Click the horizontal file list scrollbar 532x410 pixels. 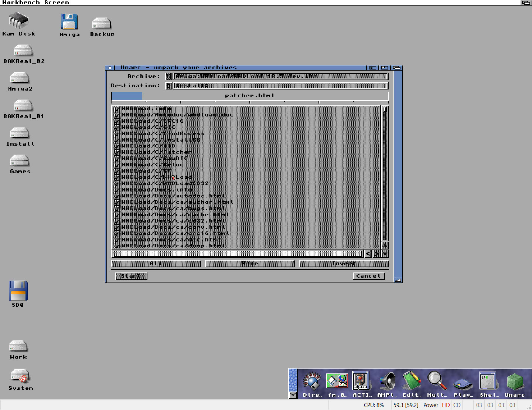238,254
